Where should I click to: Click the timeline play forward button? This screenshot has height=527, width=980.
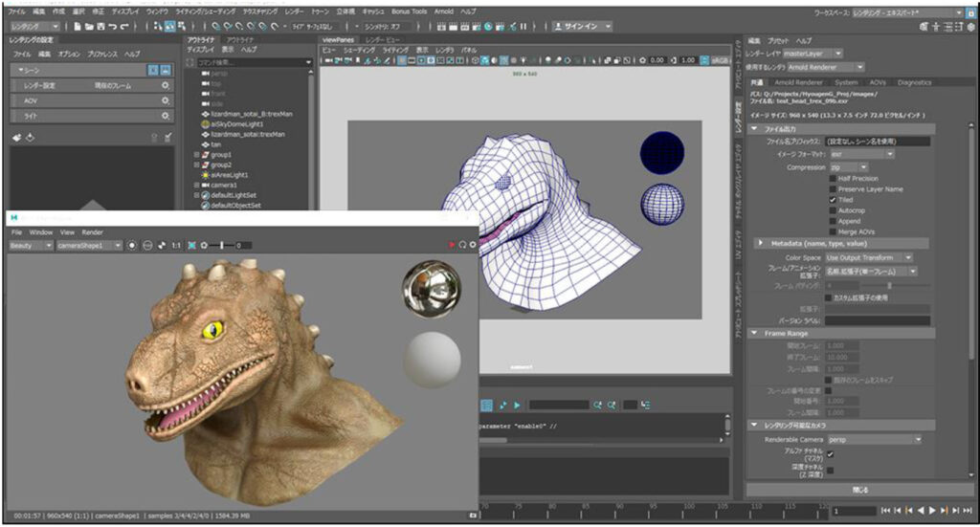[x=932, y=511]
